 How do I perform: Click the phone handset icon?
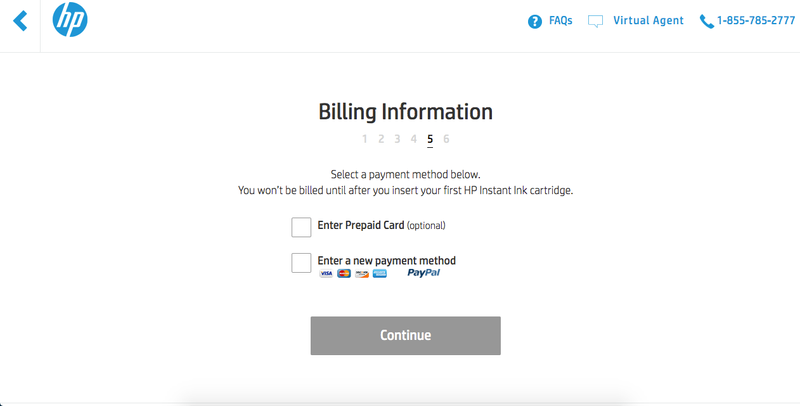pos(707,21)
